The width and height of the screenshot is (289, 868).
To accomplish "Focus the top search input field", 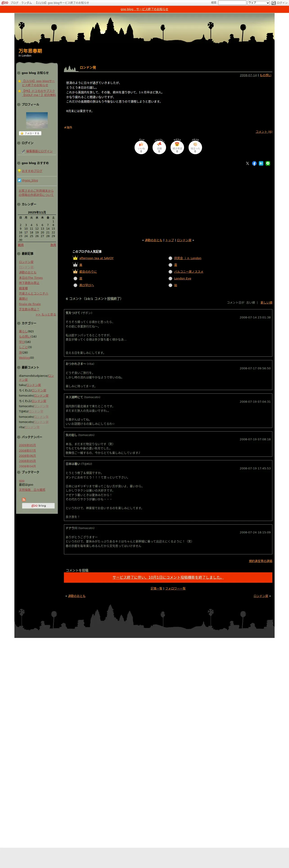I will (232, 3).
